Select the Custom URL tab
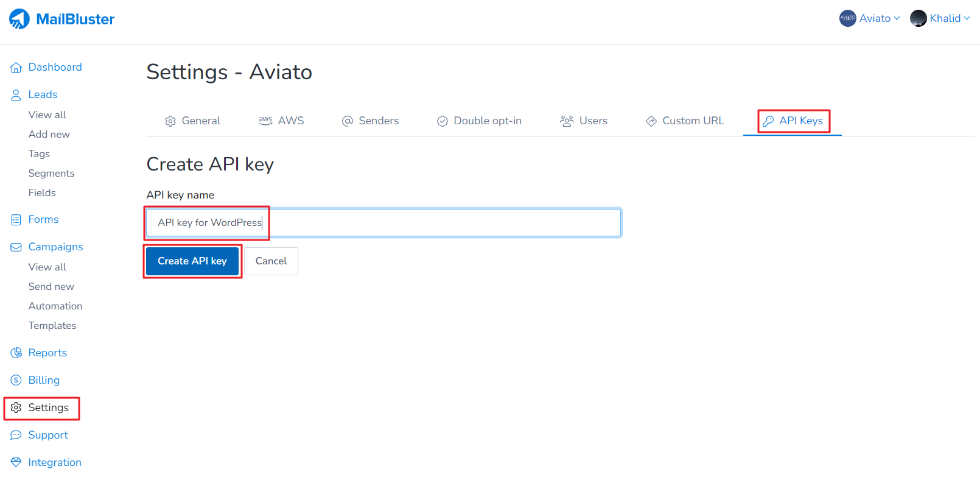Viewport: 980px width, 483px height. 685,121
